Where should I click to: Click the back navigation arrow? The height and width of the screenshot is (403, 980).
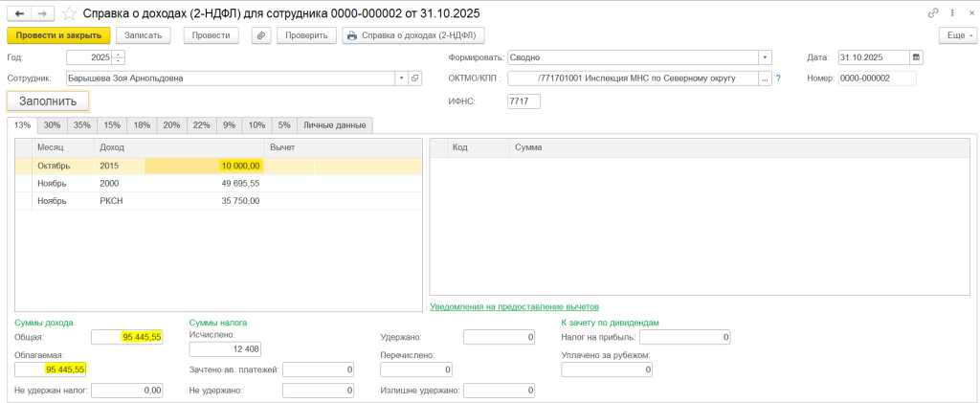click(18, 13)
